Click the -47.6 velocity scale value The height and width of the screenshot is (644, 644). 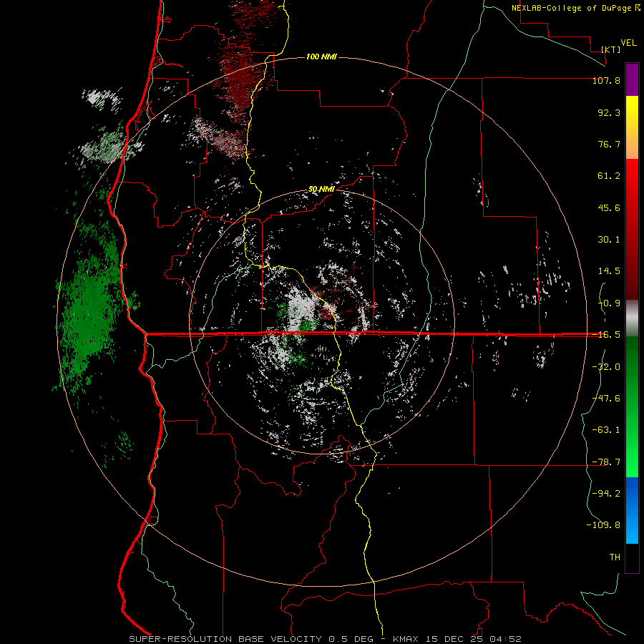pyautogui.click(x=606, y=399)
